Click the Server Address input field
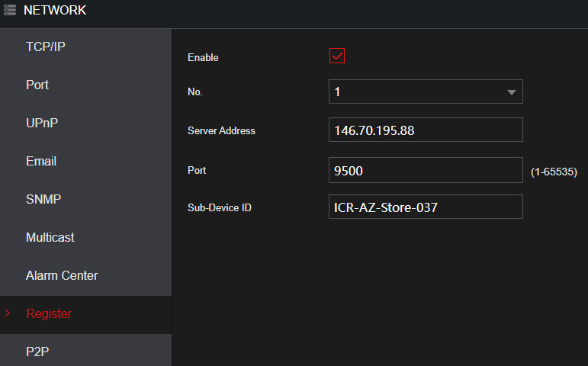The height and width of the screenshot is (366, 588). [426, 130]
